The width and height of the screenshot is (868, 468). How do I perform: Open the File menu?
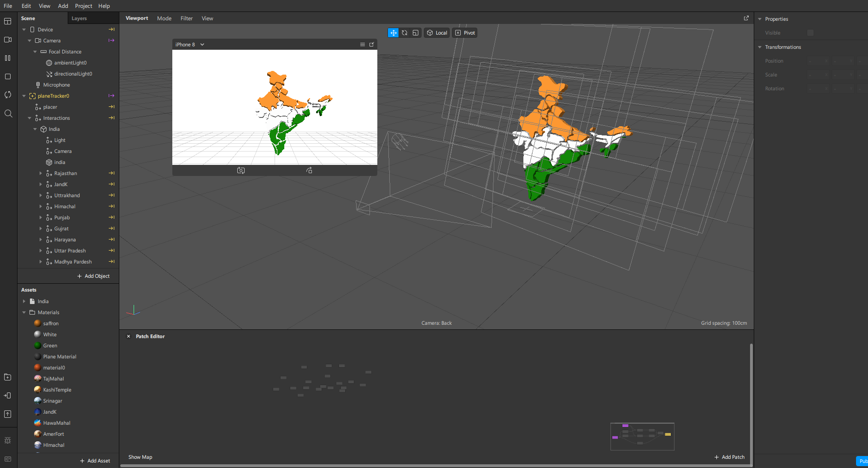(x=8, y=6)
